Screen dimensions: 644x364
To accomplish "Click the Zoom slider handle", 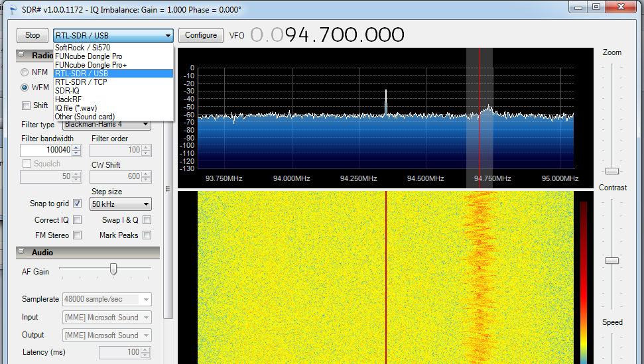I will click(x=612, y=170).
